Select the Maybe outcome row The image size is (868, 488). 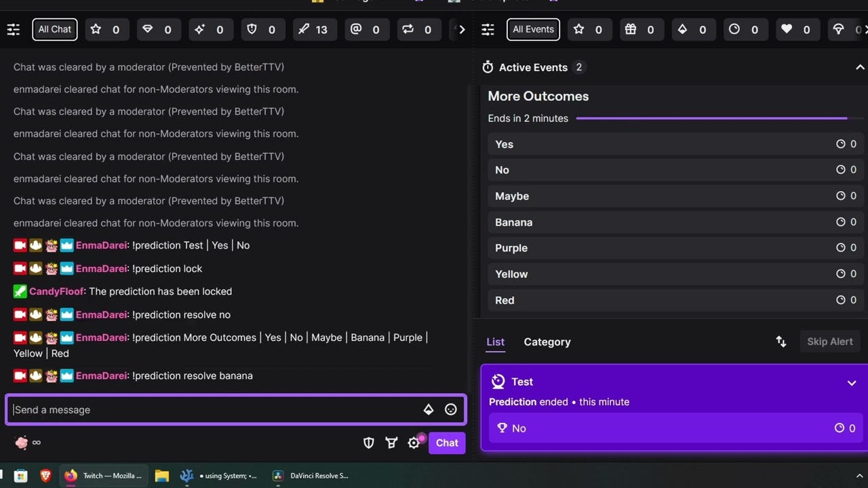[x=675, y=196]
